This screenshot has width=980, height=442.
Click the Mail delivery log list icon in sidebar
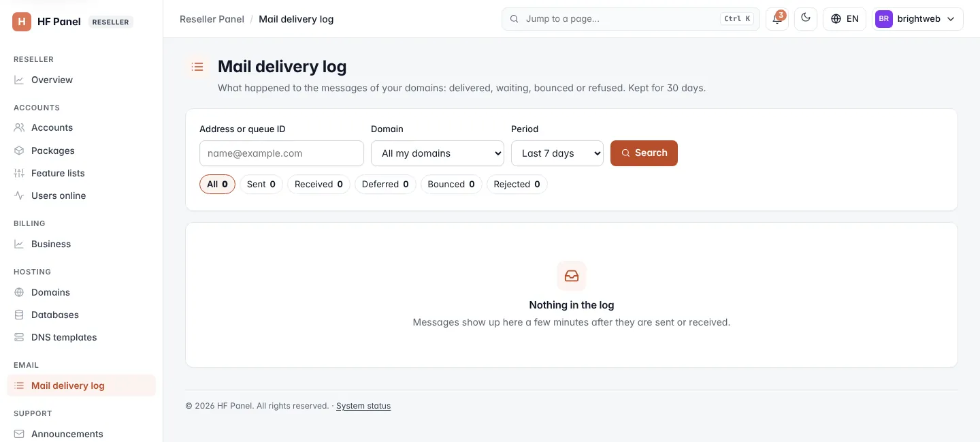[19, 385]
